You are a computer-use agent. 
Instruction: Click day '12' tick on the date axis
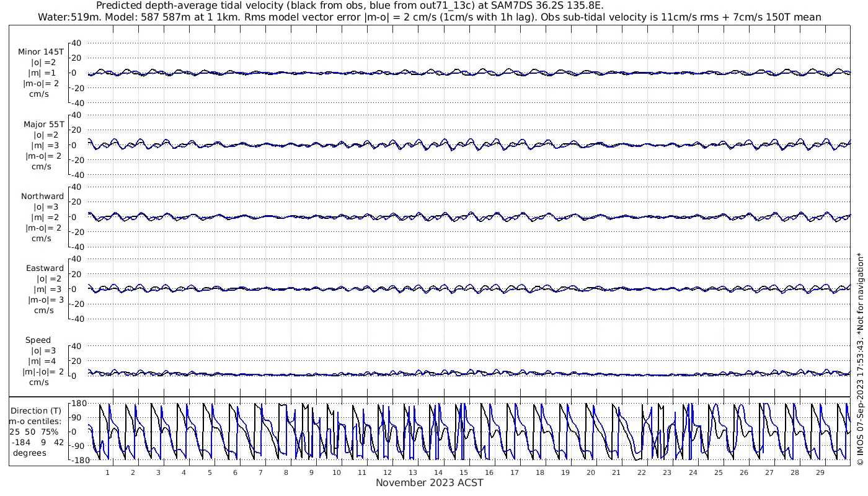387,472
